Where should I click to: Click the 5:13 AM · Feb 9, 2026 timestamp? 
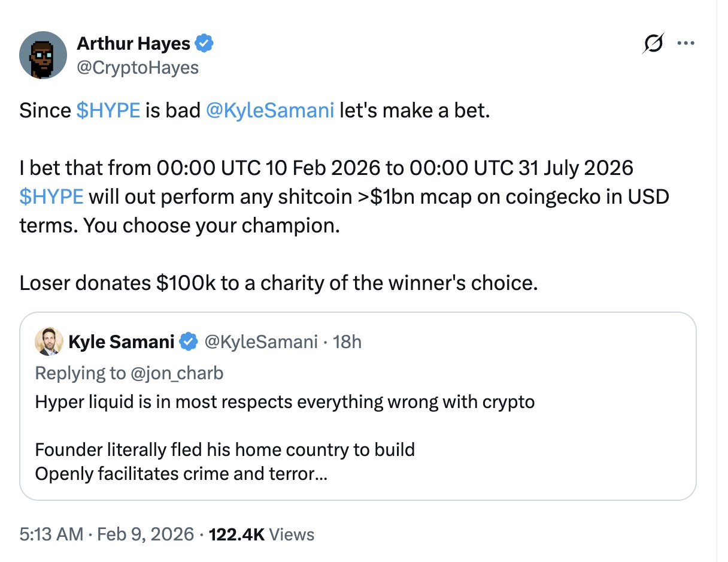point(107,534)
